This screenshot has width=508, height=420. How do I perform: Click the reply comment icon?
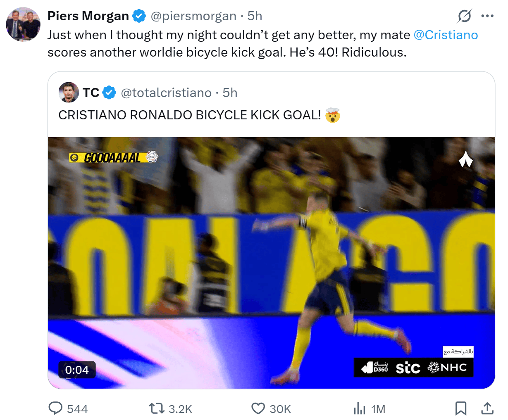(x=55, y=408)
